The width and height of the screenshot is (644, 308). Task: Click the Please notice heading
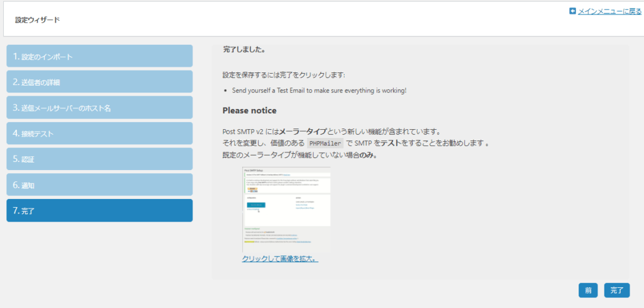point(249,110)
